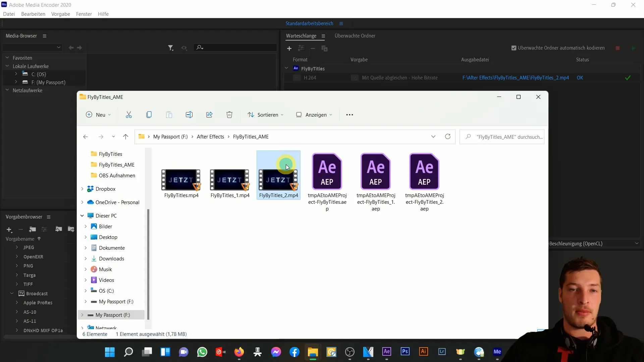The height and width of the screenshot is (362, 644).
Task: Click the Sortieren dropdown button
Action: pos(265,115)
